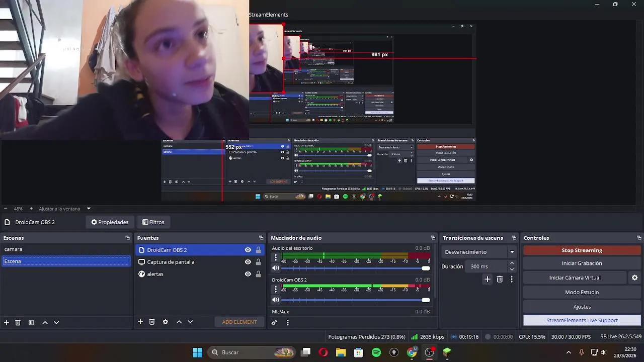Click Iniciar Cámara Virtual
Screen dimensions: 644x362
pyautogui.click(x=575, y=278)
